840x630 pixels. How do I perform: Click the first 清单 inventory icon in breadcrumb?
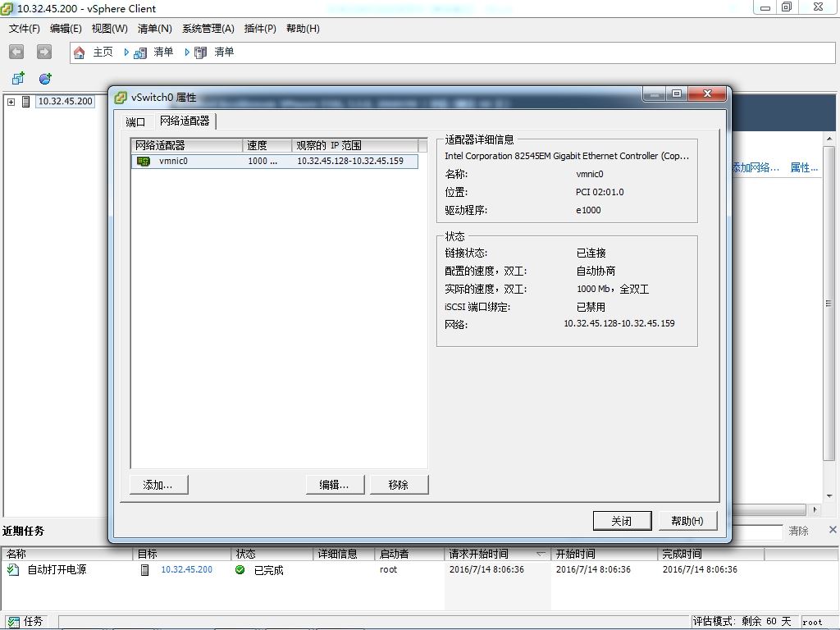[x=139, y=52]
